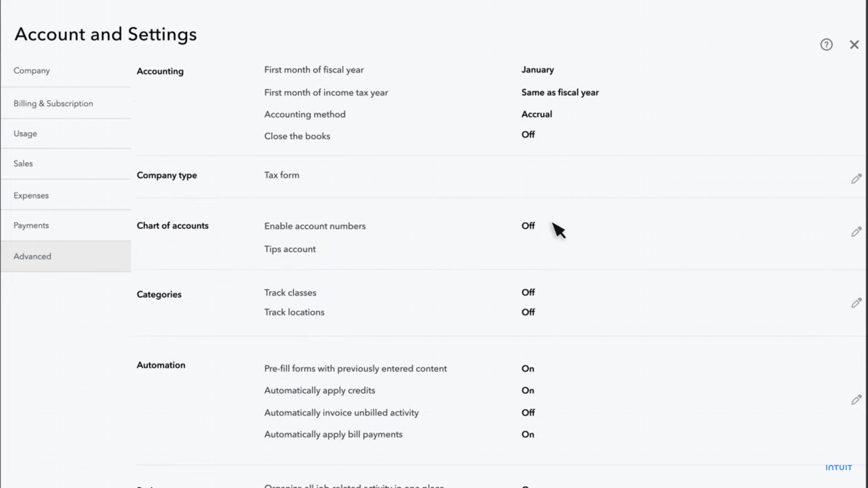Select the Advanced tab
Viewport: 868px width, 488px height.
click(33, 256)
